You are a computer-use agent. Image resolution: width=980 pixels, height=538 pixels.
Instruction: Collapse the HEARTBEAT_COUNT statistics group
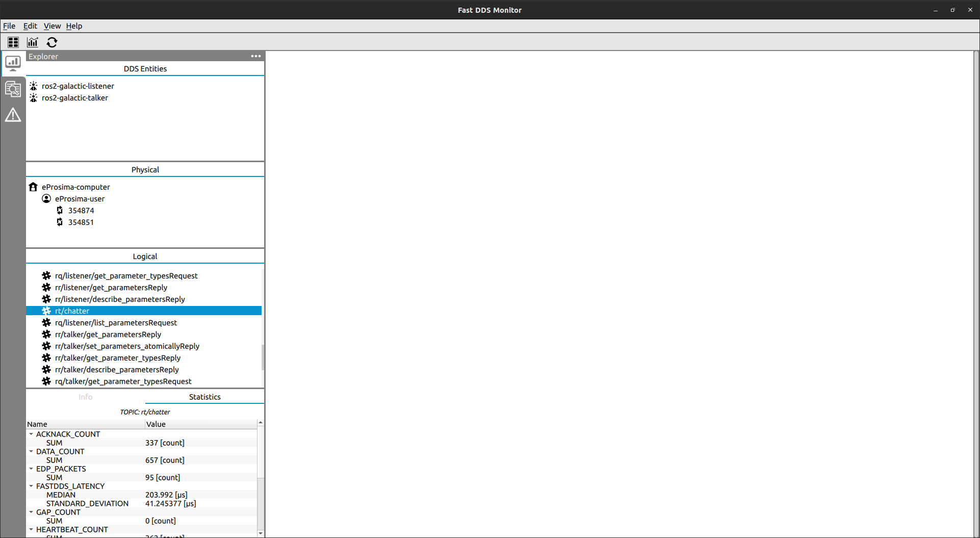31,529
